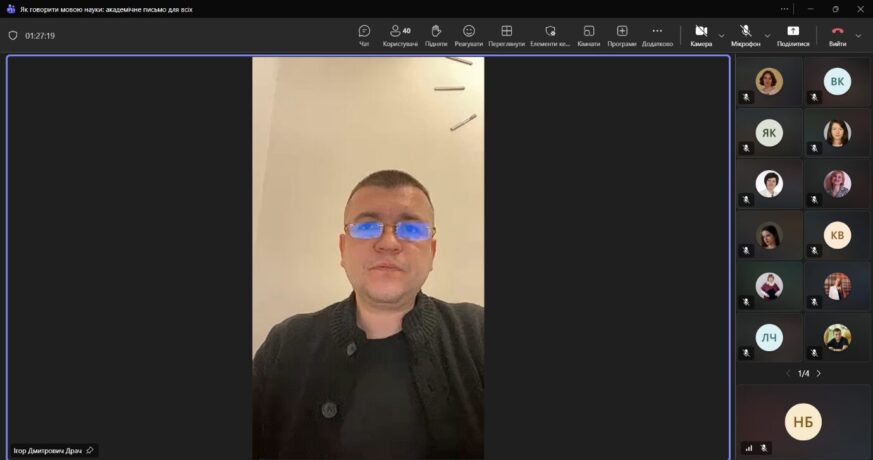Expand the camera options dropdown arrow
The height and width of the screenshot is (460, 873).
point(722,35)
